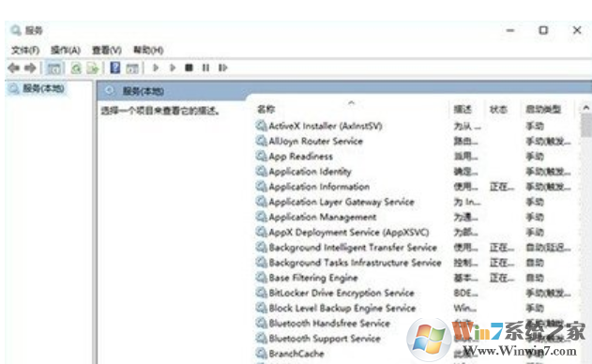Click the scrollbar up arrow
Image resolution: width=592 pixels, height=364 pixels.
pyautogui.click(x=586, y=108)
